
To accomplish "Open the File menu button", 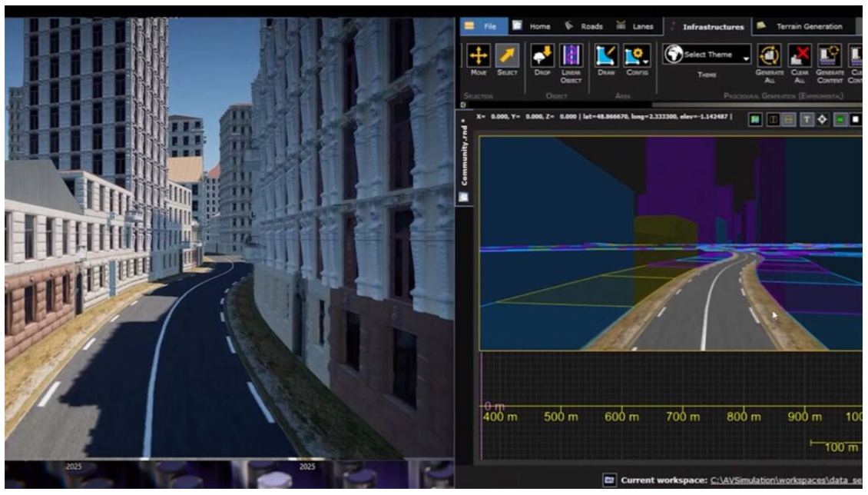I will click(482, 26).
